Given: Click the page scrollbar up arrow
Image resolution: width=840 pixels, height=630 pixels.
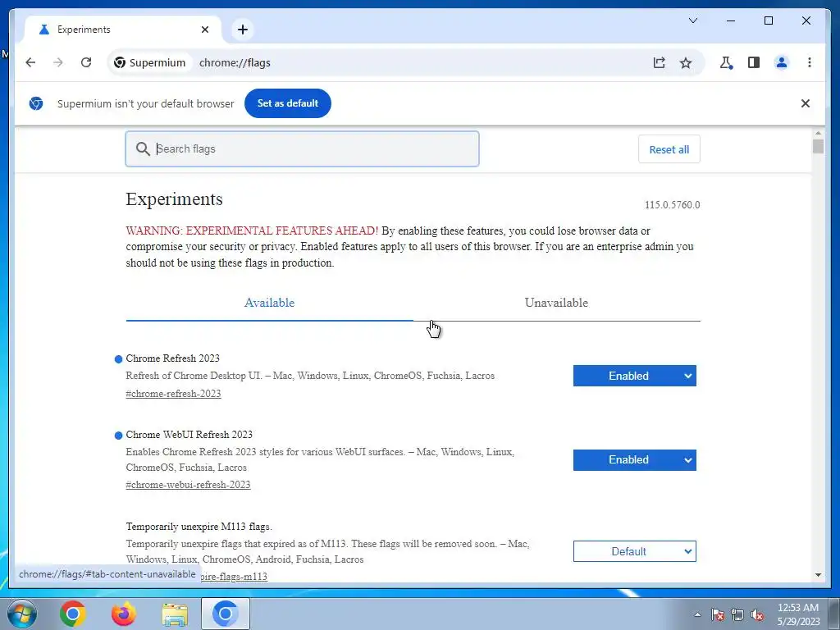Looking at the screenshot, I should [818, 133].
